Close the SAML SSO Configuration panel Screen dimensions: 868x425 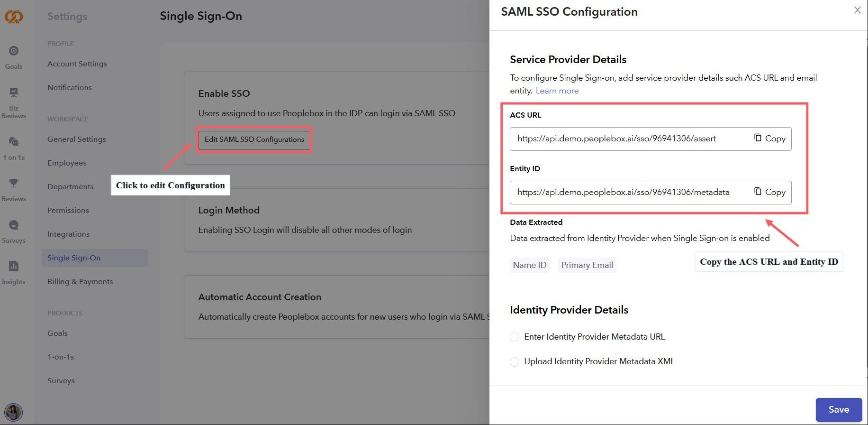857,10
